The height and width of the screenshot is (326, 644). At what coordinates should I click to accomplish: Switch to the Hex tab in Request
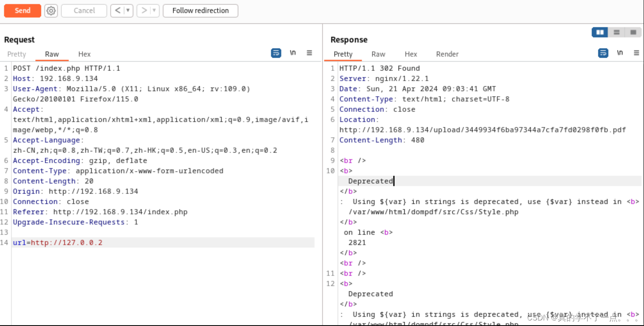tap(84, 54)
